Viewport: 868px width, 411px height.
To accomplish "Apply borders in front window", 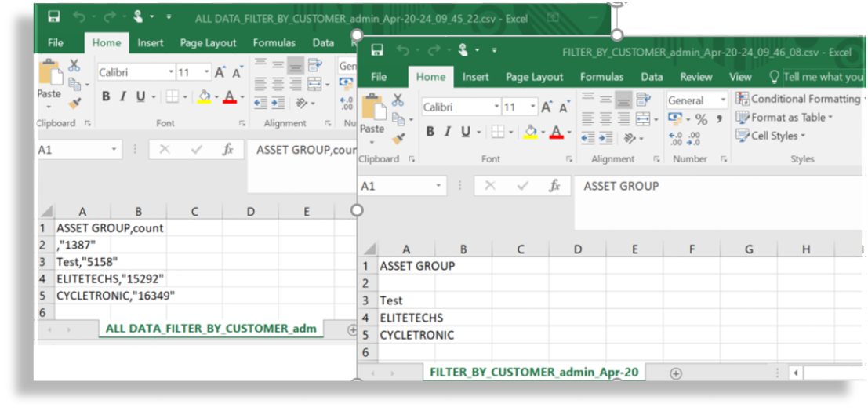I will [498, 132].
